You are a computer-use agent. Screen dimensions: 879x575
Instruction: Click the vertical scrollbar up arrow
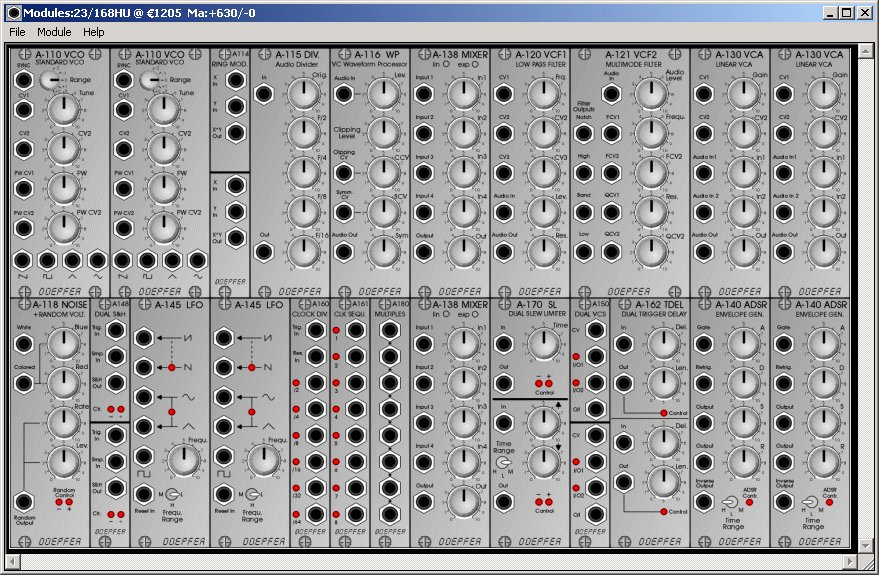coord(866,52)
